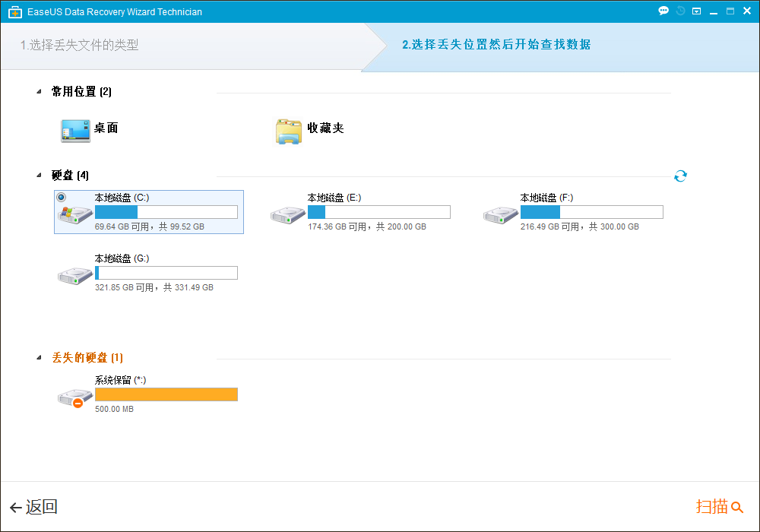The image size is (760, 532).
Task: Select the 系统保留 (*:) label
Action: [x=120, y=380]
